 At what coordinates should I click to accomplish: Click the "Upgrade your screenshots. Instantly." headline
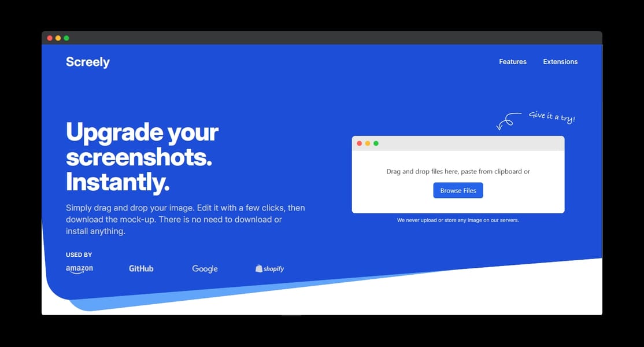142,157
